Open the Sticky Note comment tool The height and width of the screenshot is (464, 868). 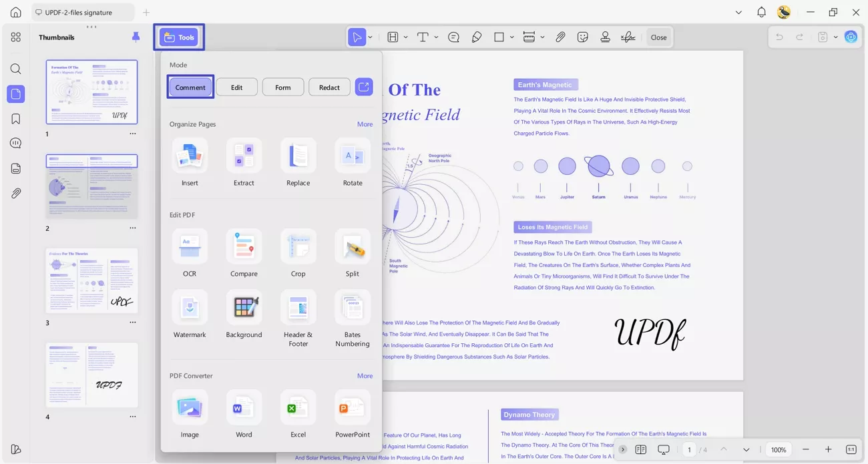pos(453,37)
